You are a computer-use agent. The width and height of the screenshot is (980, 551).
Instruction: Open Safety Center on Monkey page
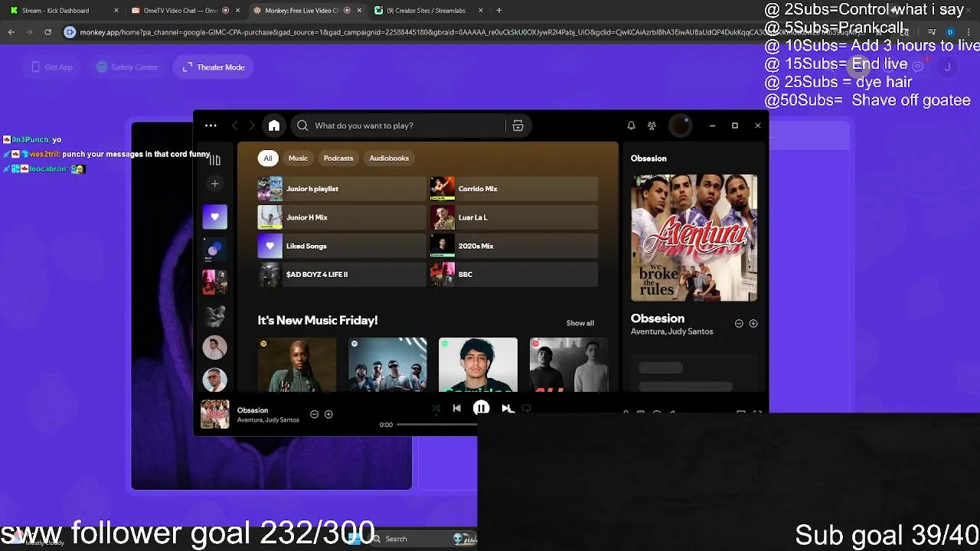127,67
